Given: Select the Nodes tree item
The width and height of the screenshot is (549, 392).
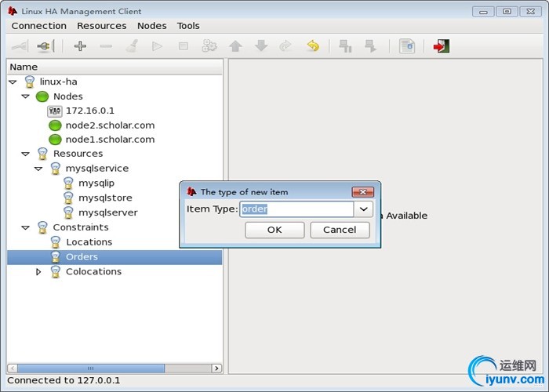Looking at the screenshot, I should coord(68,96).
